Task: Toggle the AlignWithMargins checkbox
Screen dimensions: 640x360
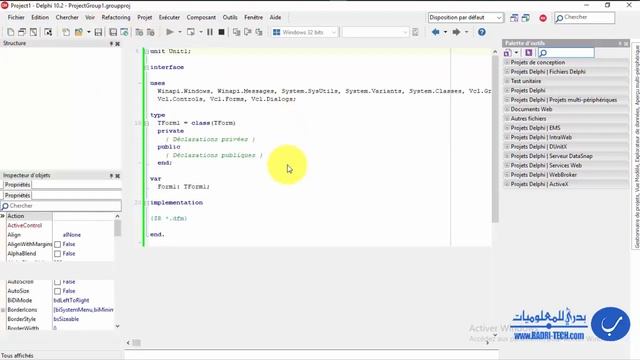Action: pos(58,244)
